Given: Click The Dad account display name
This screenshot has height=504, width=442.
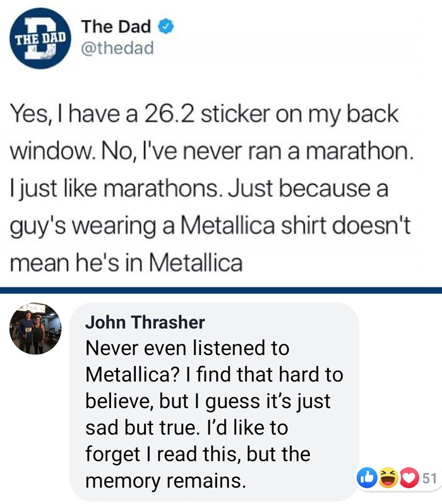Looking at the screenshot, I should tap(116, 27).
